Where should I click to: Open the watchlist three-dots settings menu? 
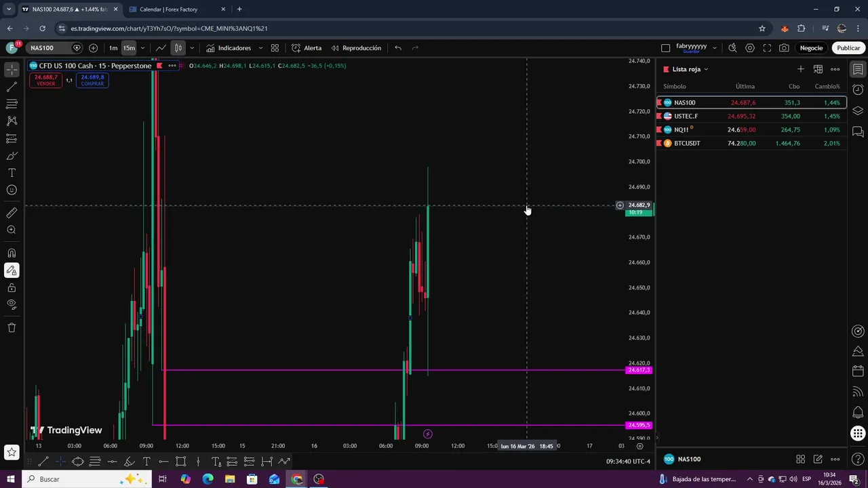coord(835,69)
